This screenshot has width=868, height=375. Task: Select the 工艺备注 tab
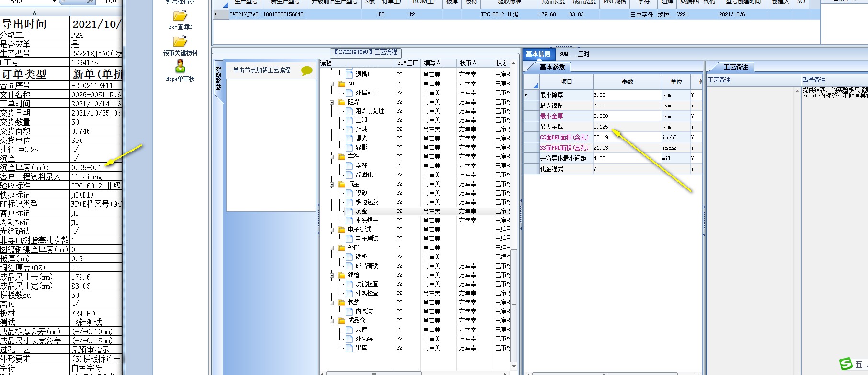(735, 67)
